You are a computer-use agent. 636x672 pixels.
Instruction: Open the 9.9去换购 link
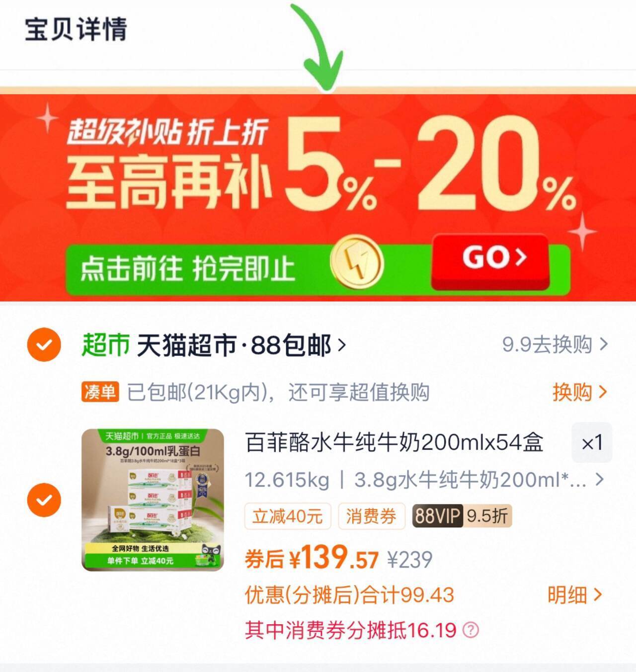pyautogui.click(x=555, y=344)
